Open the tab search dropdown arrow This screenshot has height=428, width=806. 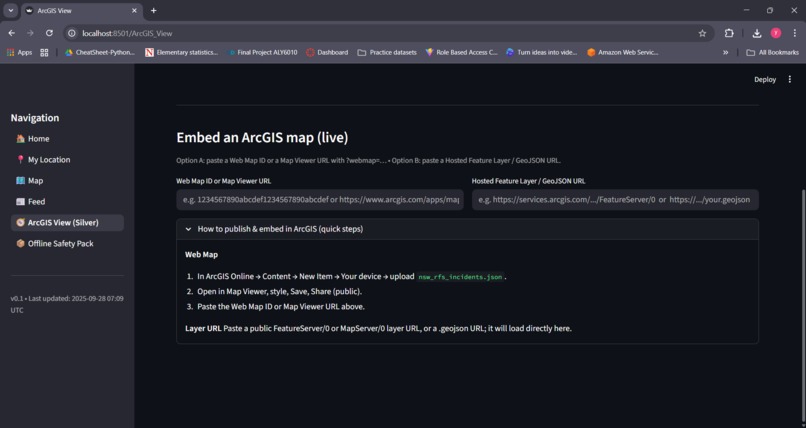click(10, 10)
